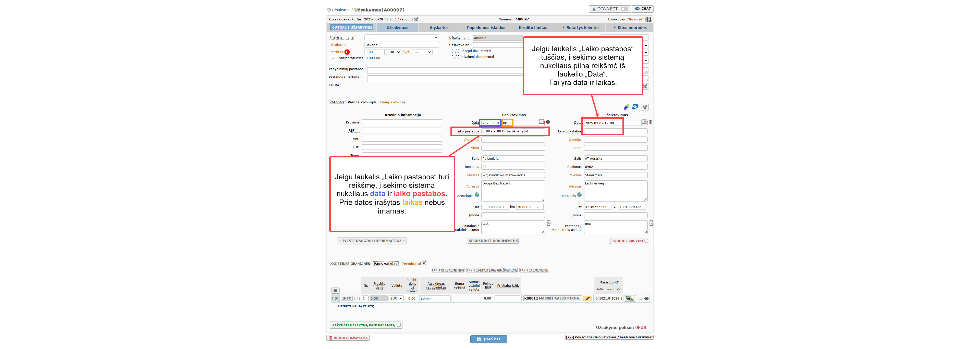Image resolution: width=980 pixels, height=349 pixels.
Task: Open the Pasikrovimas date calendar picker
Action: click(x=541, y=122)
